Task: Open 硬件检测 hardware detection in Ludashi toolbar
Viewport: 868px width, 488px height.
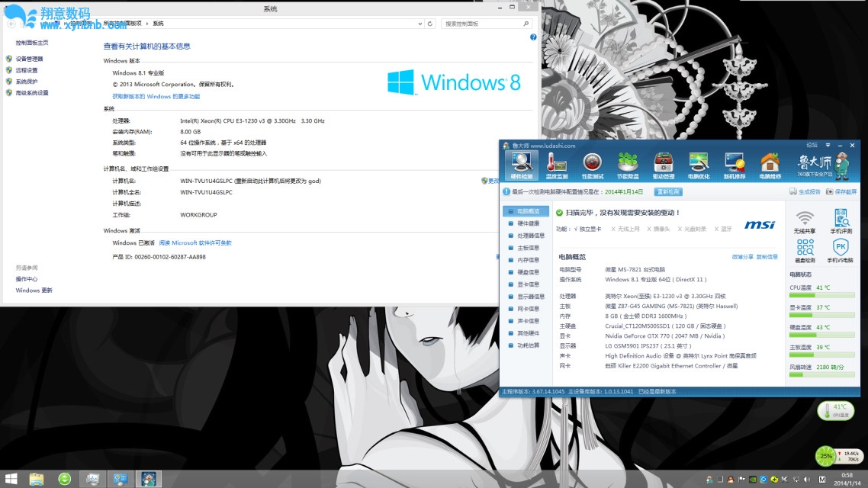Action: [521, 165]
